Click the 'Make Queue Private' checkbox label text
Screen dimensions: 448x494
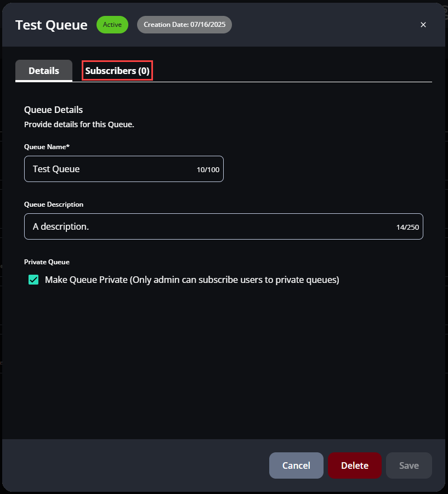[x=192, y=280]
